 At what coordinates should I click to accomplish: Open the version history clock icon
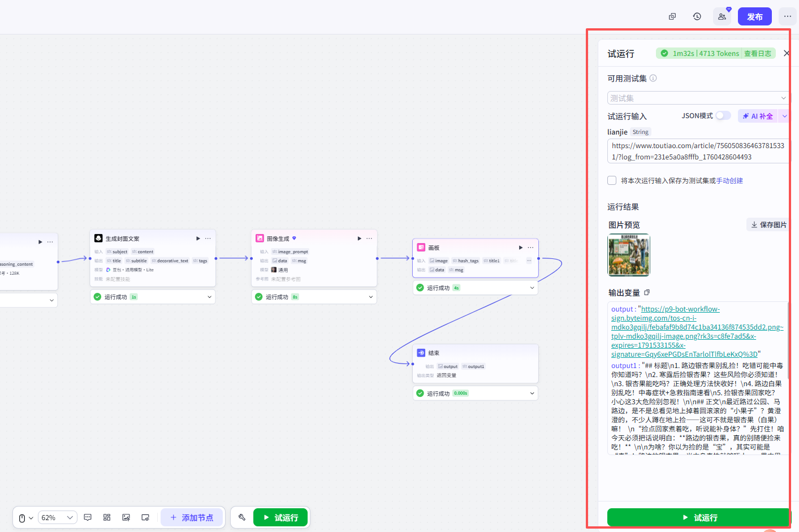(697, 16)
